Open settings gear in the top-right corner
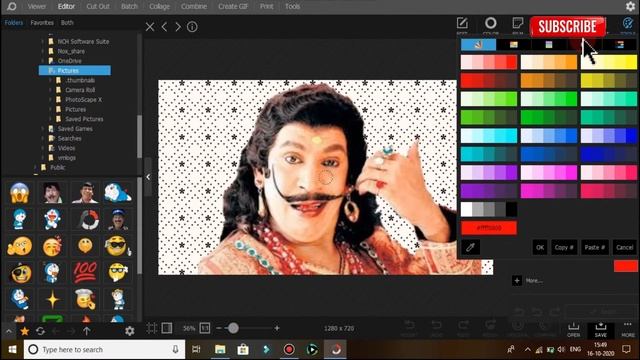The width and height of the screenshot is (640, 360). [x=630, y=6]
